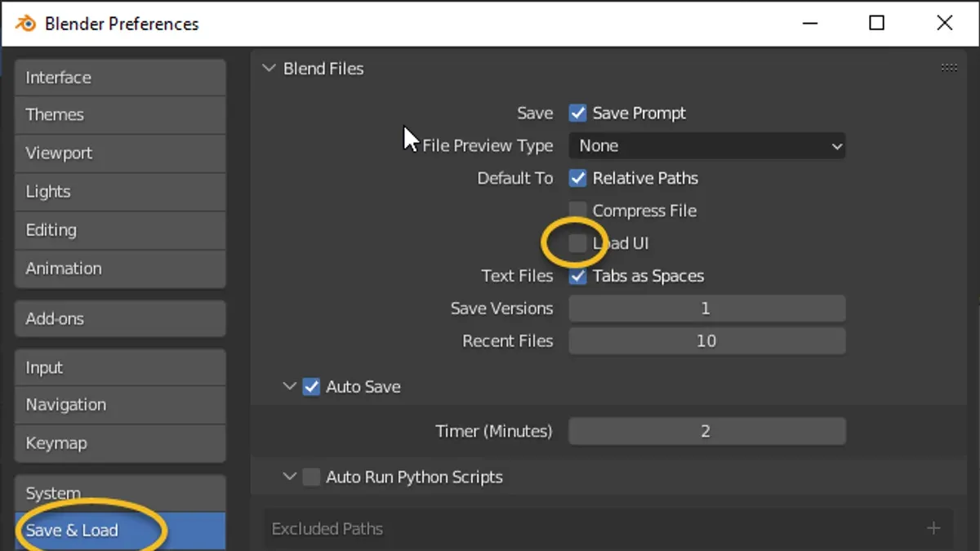Open the Interface preferences tab
Screen dimensions: 980x551
pyautogui.click(x=120, y=78)
